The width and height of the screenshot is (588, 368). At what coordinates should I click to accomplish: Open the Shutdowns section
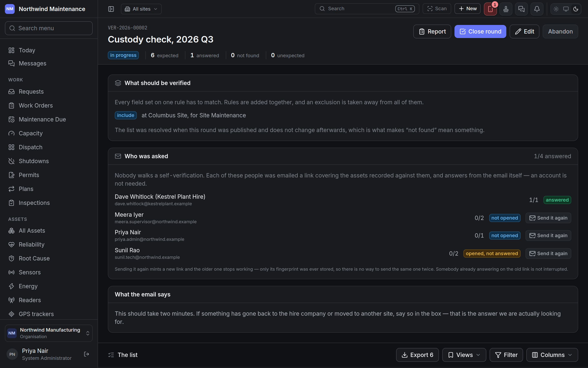49,161
